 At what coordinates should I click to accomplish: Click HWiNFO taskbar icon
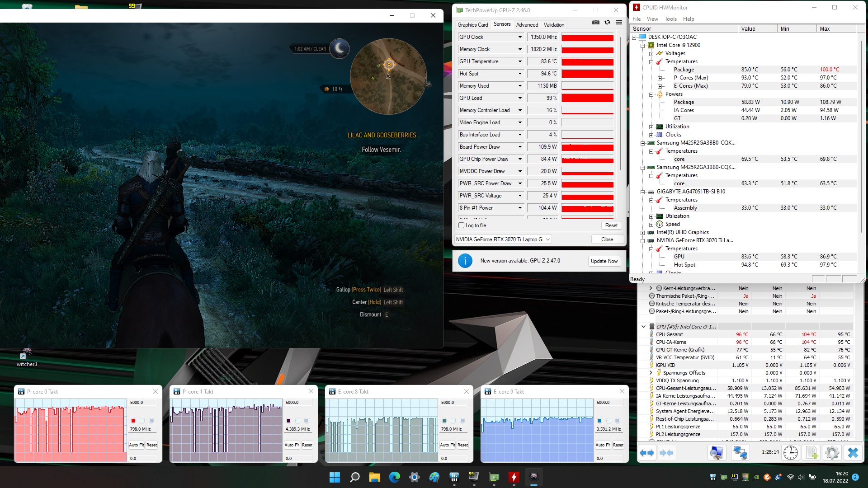[454, 477]
